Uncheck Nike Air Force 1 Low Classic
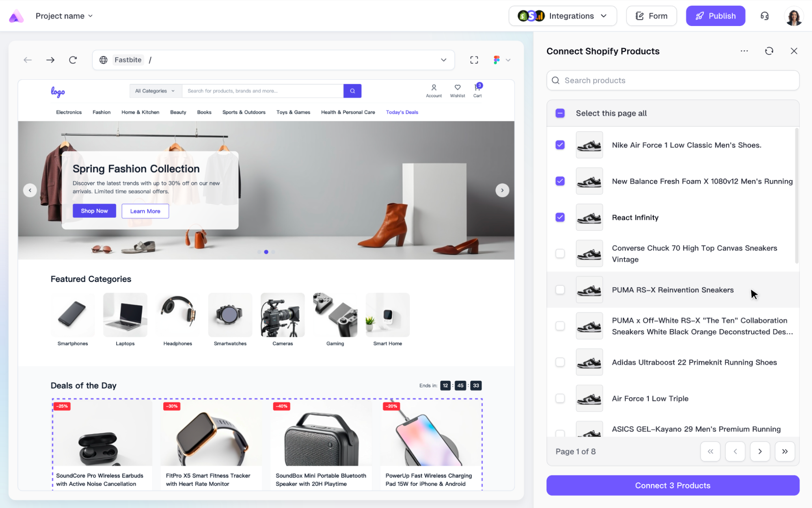812x508 pixels. (x=560, y=145)
